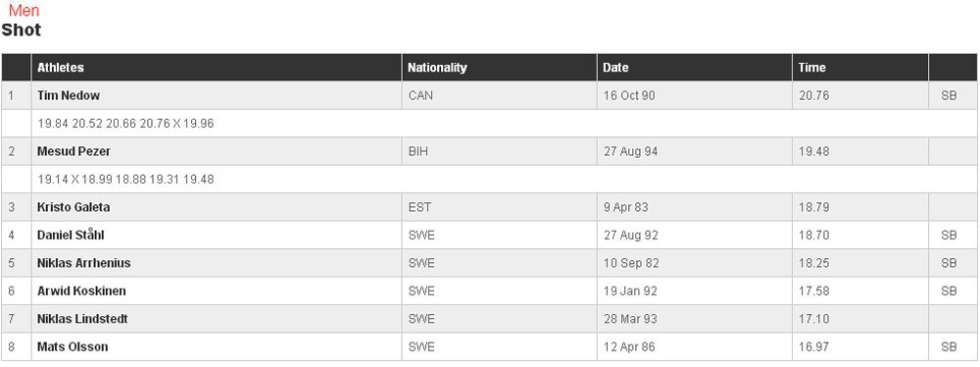Click the Niklas Arrhenius name
The height and width of the screenshot is (367, 980).
click(83, 263)
